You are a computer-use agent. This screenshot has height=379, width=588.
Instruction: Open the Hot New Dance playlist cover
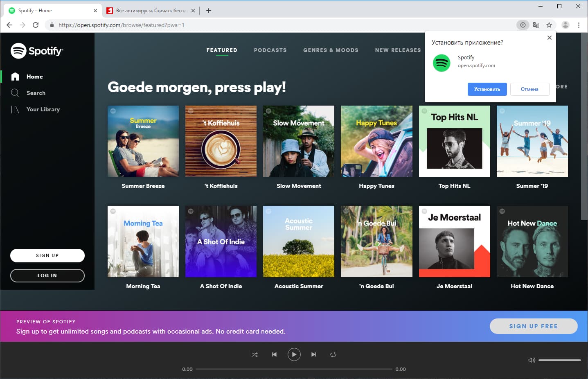532,241
